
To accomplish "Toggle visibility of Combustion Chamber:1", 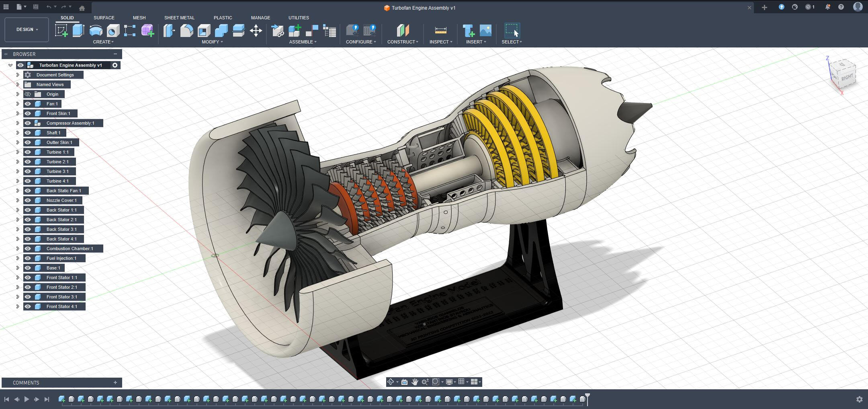I will point(28,249).
